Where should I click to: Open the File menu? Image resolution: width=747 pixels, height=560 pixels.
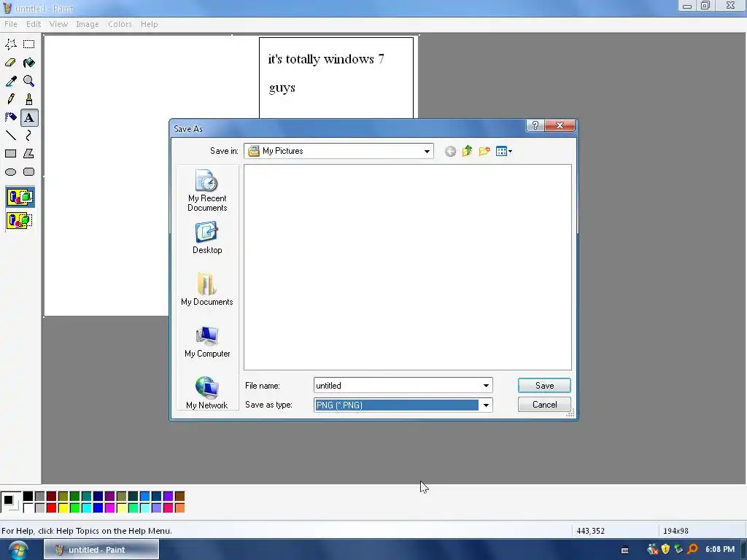pos(10,24)
